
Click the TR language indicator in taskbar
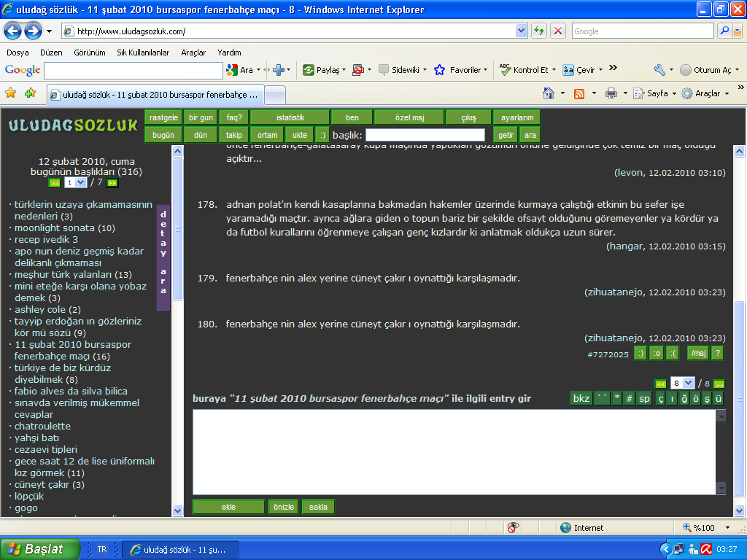click(x=102, y=550)
